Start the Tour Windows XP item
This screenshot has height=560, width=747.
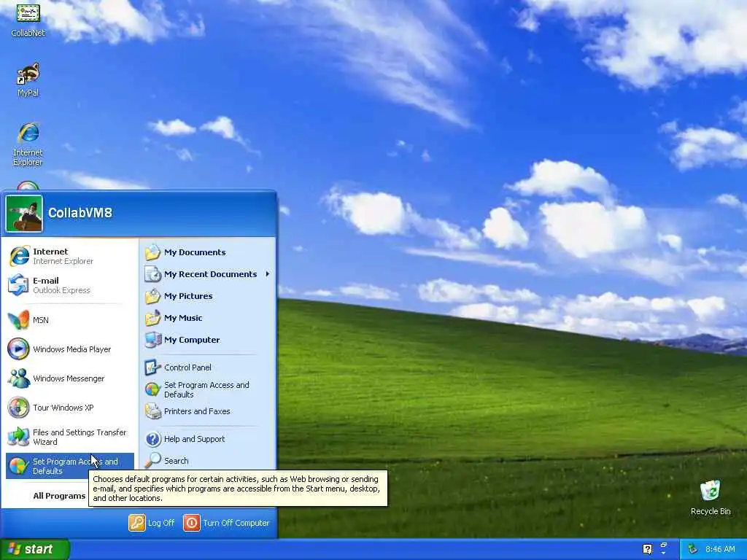[70, 408]
